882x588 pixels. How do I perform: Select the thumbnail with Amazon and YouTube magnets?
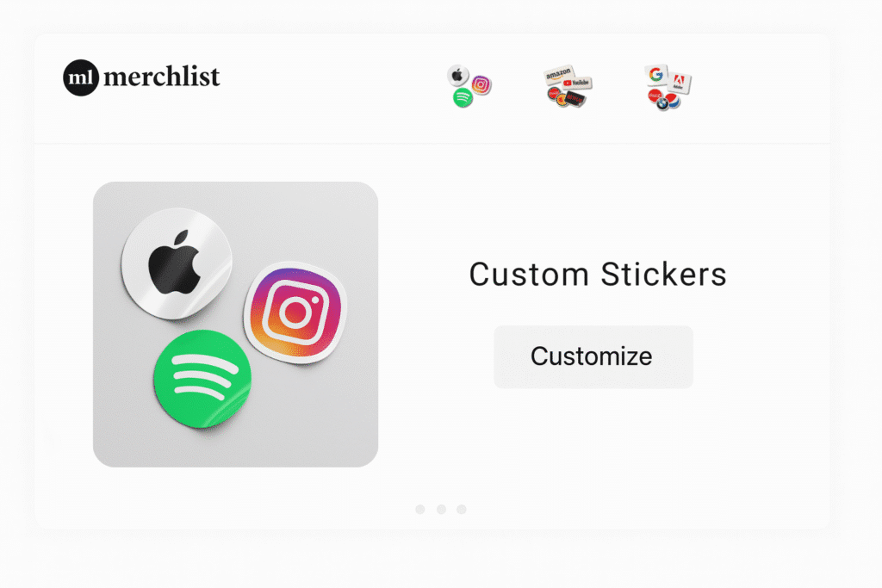tap(568, 86)
